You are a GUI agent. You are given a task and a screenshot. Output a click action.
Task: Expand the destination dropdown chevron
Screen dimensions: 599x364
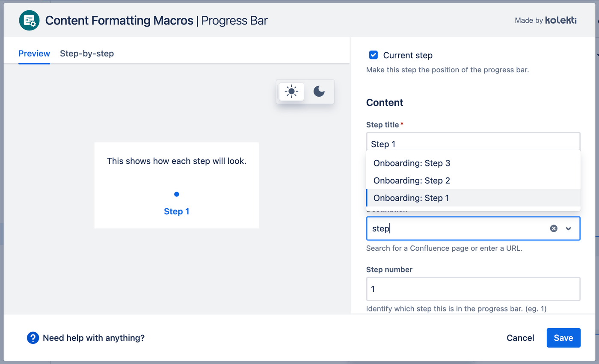[569, 228]
